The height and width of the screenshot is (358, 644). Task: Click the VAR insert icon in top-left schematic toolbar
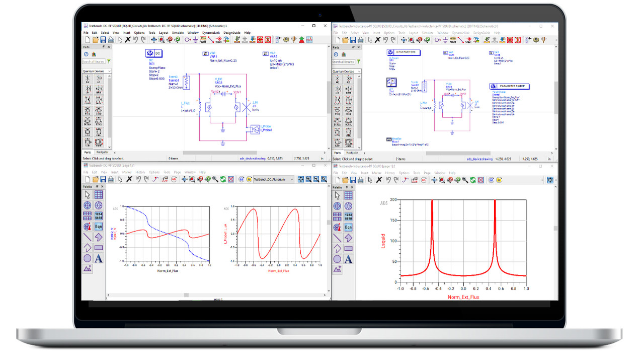coord(203,39)
